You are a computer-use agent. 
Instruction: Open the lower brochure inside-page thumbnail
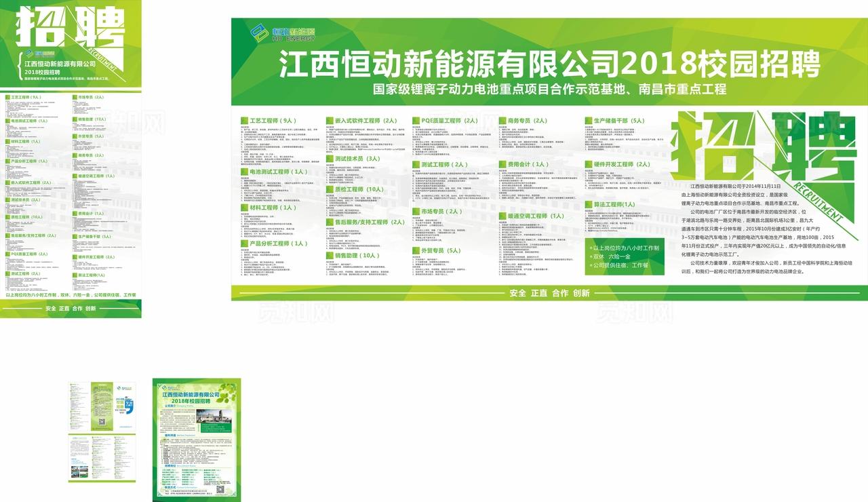(102, 458)
